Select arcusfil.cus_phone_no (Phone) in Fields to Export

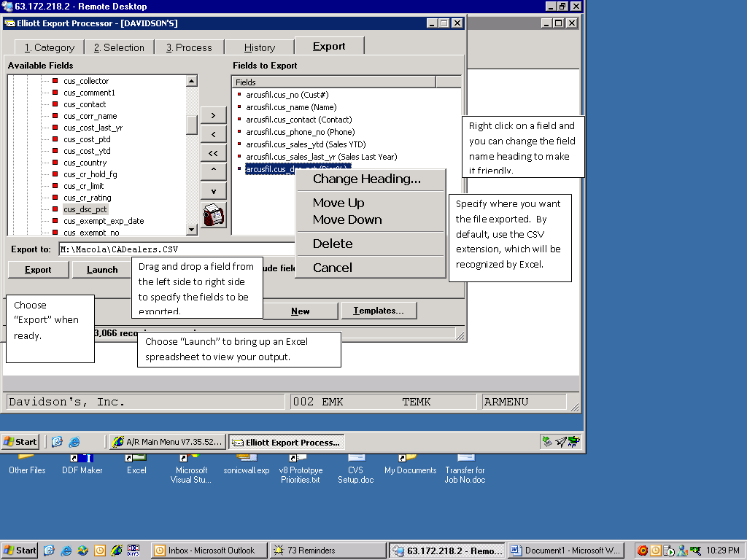click(x=300, y=132)
